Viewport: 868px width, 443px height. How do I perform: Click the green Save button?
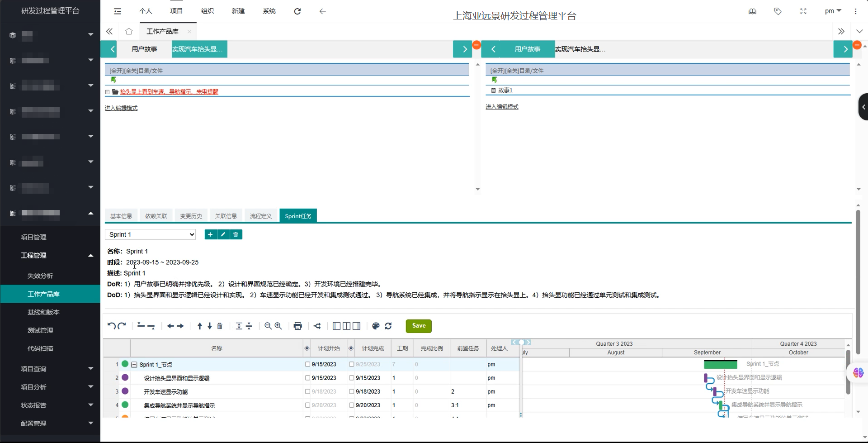pyautogui.click(x=419, y=326)
